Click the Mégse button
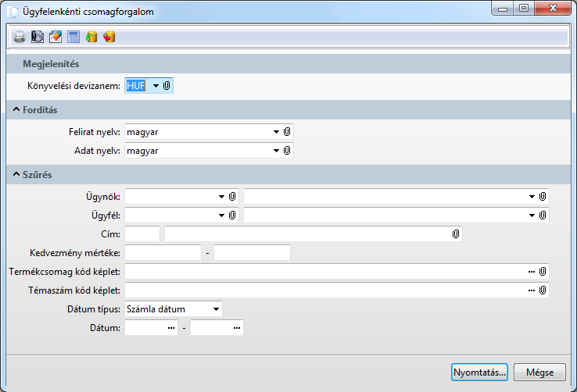The height and width of the screenshot is (392, 577). click(x=539, y=372)
